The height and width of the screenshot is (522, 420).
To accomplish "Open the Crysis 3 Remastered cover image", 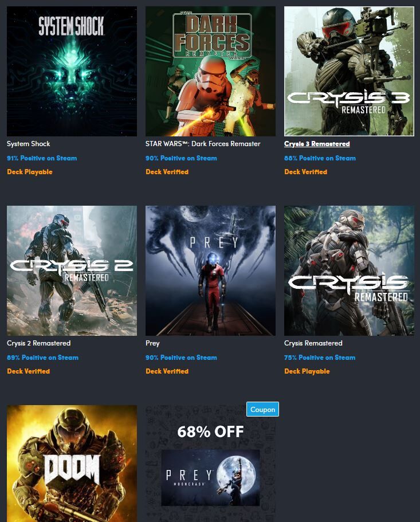I will 349,71.
